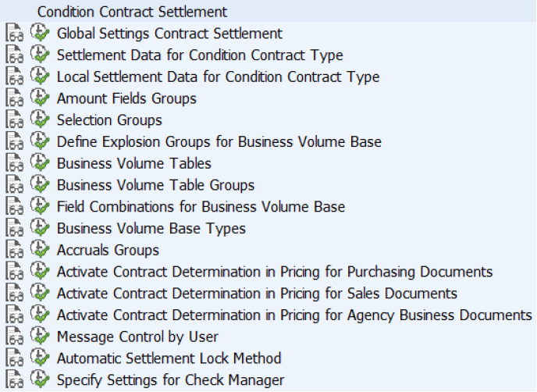Documentation icon for Specify Settings for Check Manager
Viewport: 537px width, 392px height.
[14, 380]
